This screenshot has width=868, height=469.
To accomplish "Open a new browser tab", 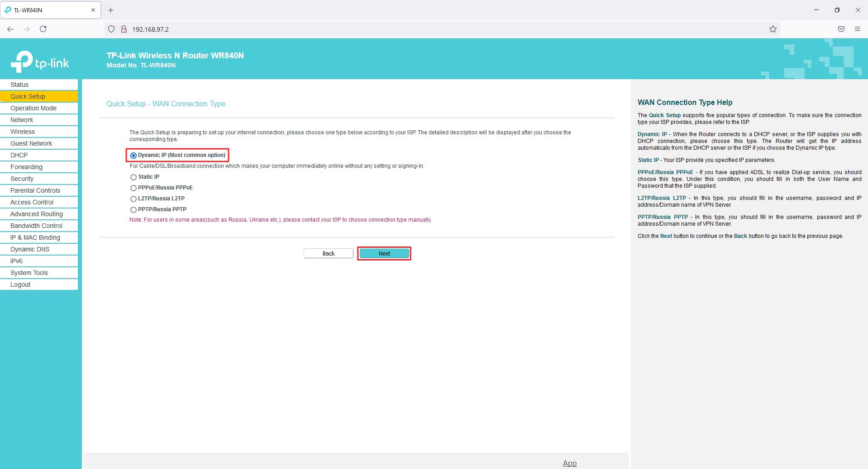I will click(110, 10).
